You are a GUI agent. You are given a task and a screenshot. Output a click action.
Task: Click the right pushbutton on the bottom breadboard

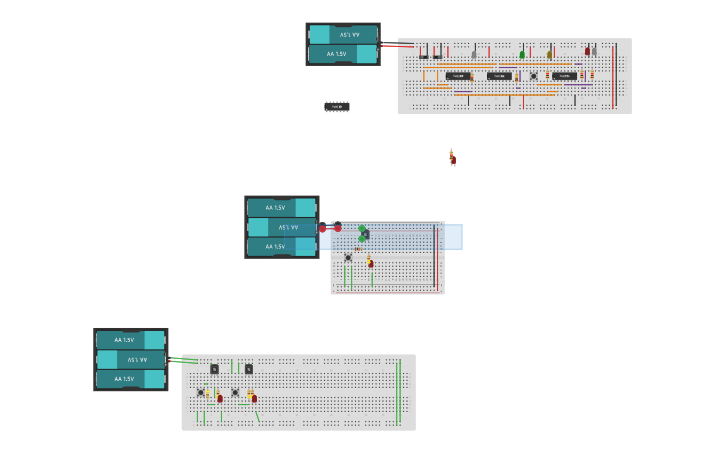[x=235, y=392]
